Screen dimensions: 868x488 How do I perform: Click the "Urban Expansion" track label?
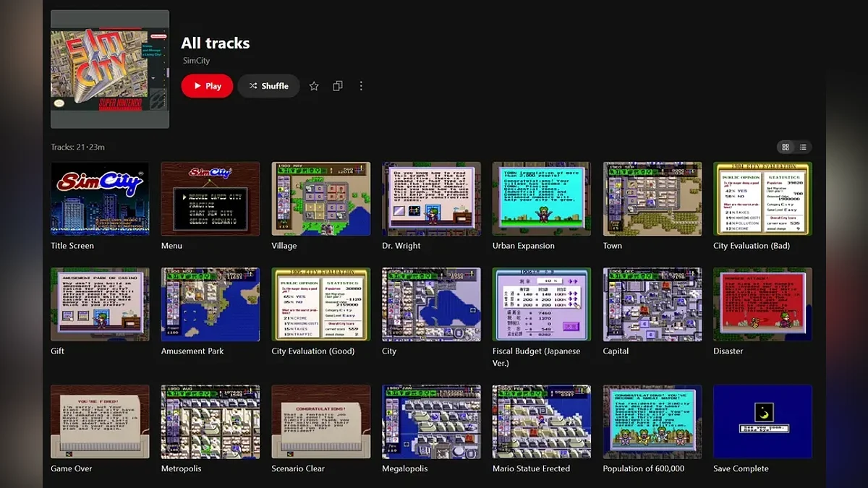[524, 246]
